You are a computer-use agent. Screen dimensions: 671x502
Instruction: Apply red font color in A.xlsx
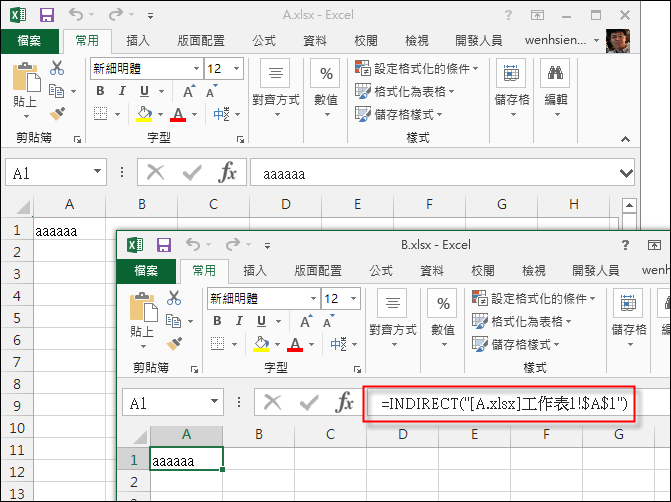(178, 114)
